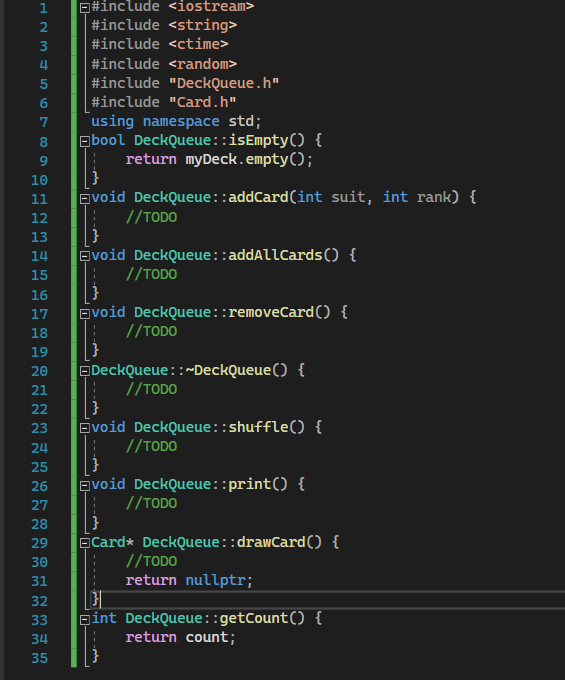Viewport: 565px width, 680px height.
Task: Click 'count' in getCount return statement
Action: (207, 638)
